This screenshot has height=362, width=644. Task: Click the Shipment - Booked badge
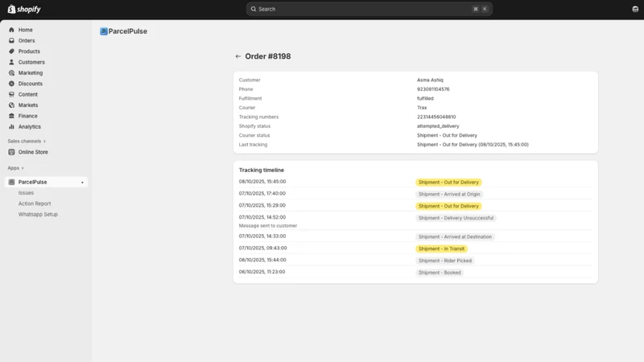[440, 273]
